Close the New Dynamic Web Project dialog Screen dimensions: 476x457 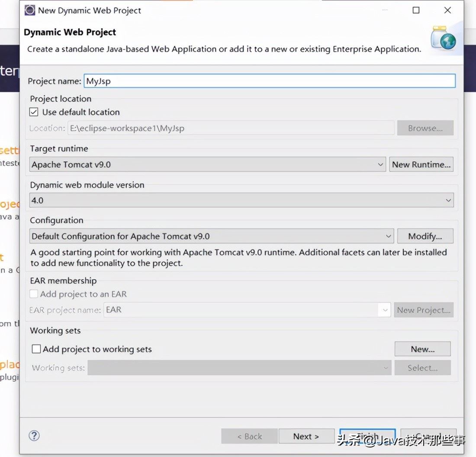pos(447,10)
